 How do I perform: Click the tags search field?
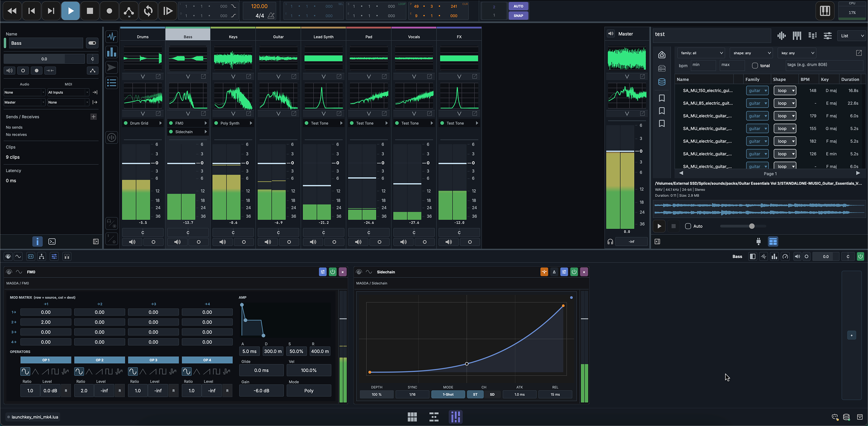[824, 65]
